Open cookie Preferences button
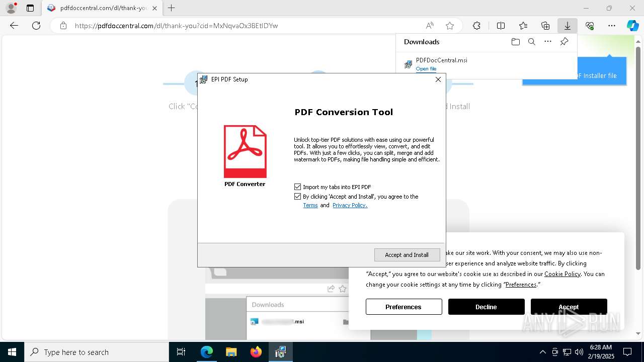Viewport: 644px width, 362px height. tap(404, 307)
